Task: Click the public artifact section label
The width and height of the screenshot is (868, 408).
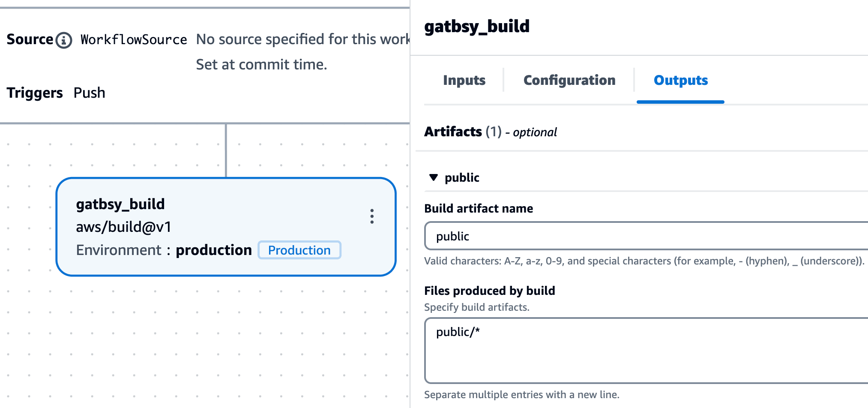Action: [x=462, y=177]
